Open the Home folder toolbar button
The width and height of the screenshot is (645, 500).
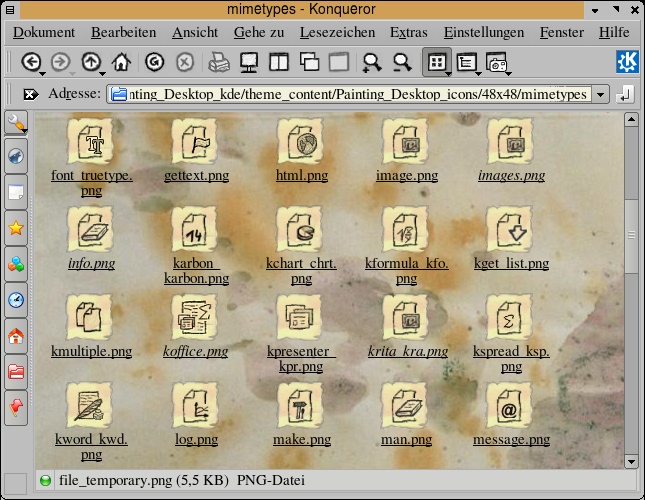pos(121,62)
